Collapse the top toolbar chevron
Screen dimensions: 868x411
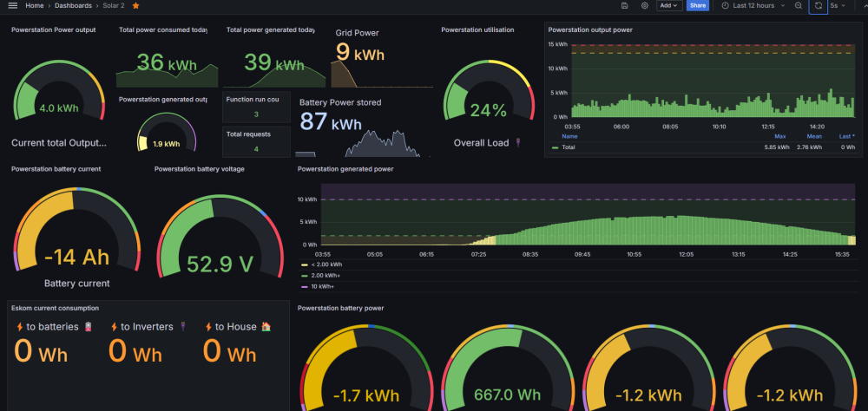865,5
